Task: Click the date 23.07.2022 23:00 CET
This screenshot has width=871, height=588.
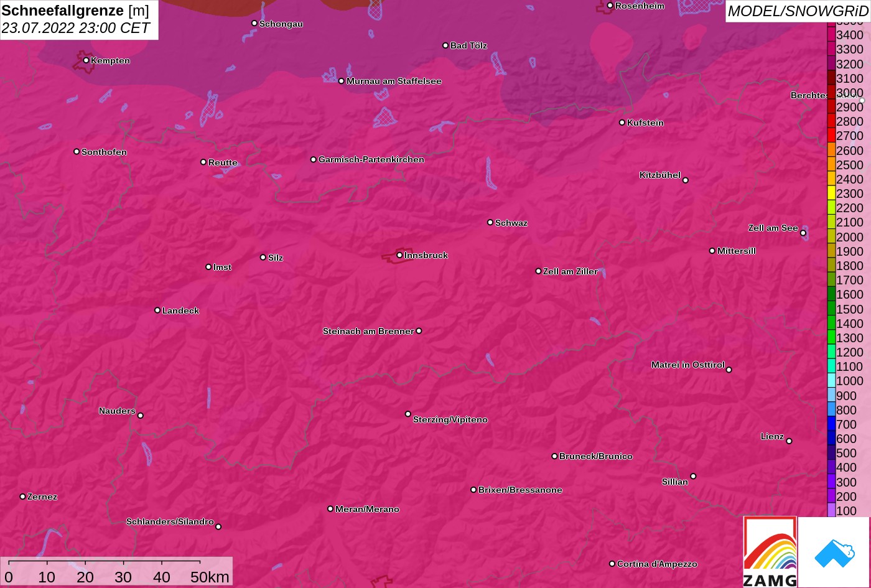Action: (76, 28)
